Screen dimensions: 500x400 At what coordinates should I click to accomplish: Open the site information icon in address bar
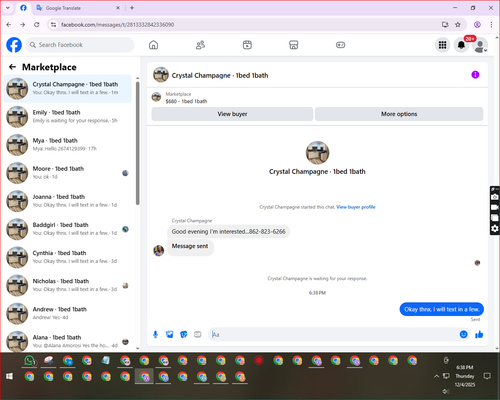(53, 25)
